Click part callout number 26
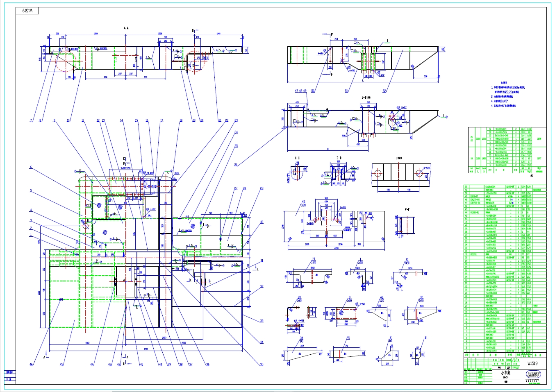The height and width of the screenshot is (392, 555). (x=236, y=165)
